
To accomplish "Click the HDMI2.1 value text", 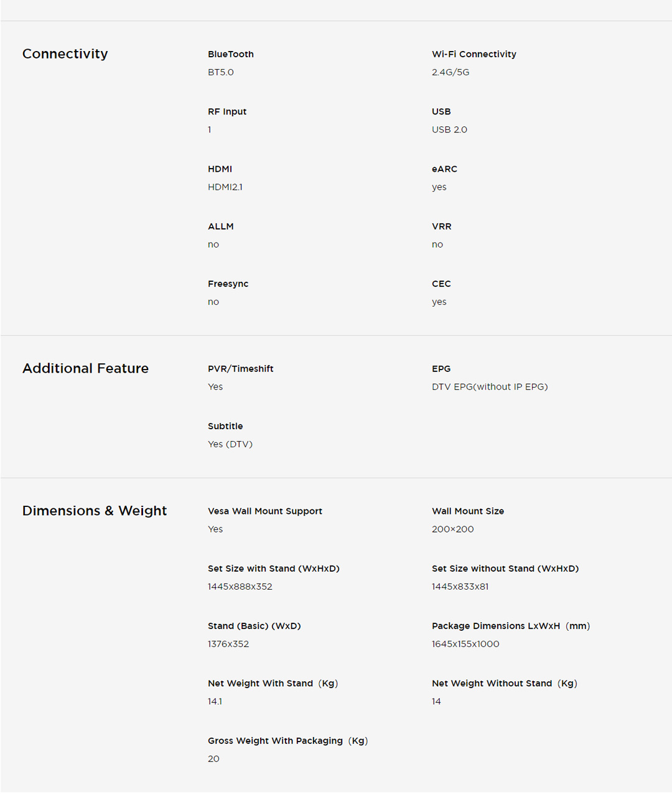I will click(225, 187).
